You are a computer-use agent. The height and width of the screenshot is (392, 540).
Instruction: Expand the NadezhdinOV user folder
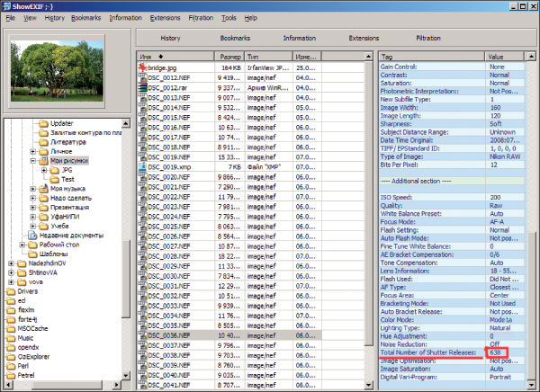pos(10,263)
